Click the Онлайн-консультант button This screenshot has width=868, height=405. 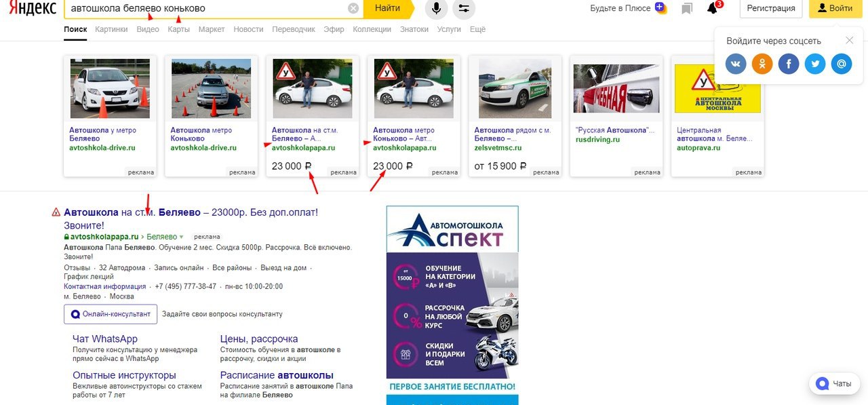[111, 314]
